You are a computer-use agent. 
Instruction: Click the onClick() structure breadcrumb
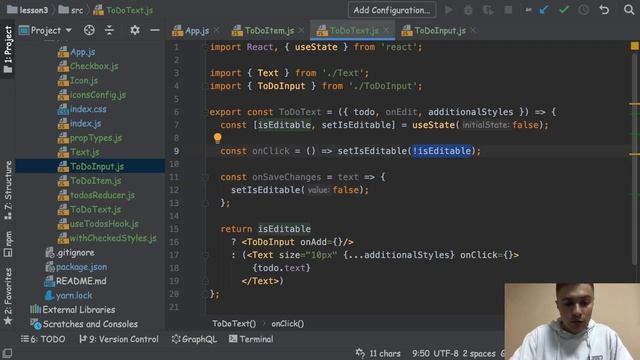[x=288, y=324]
